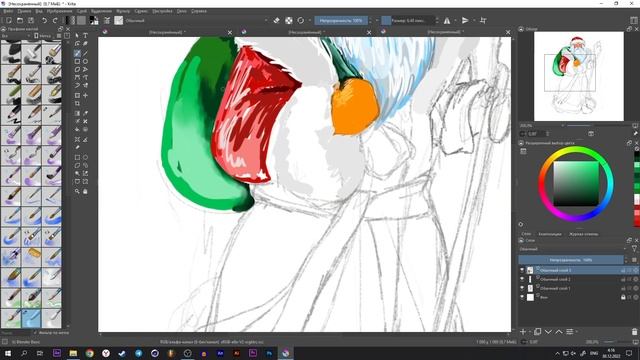The width and height of the screenshot is (640, 360).
Task: Select the Zoom magnifier tool
Action: [77, 191]
